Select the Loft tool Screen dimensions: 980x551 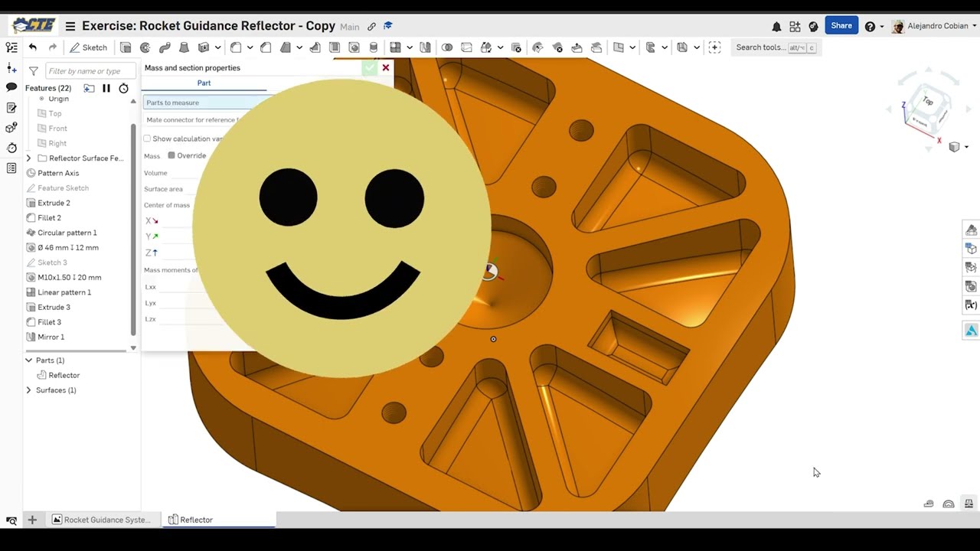(184, 47)
